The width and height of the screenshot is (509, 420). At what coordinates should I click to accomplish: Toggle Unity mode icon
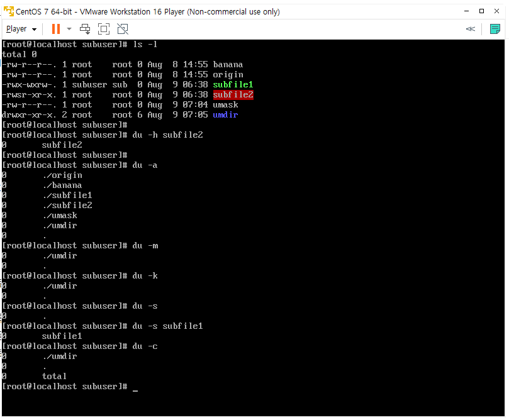123,29
